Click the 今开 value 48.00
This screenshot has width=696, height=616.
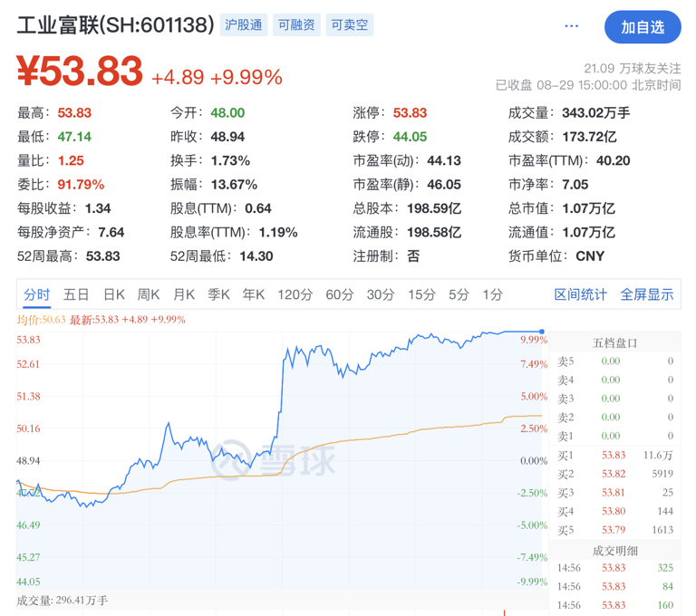point(227,112)
